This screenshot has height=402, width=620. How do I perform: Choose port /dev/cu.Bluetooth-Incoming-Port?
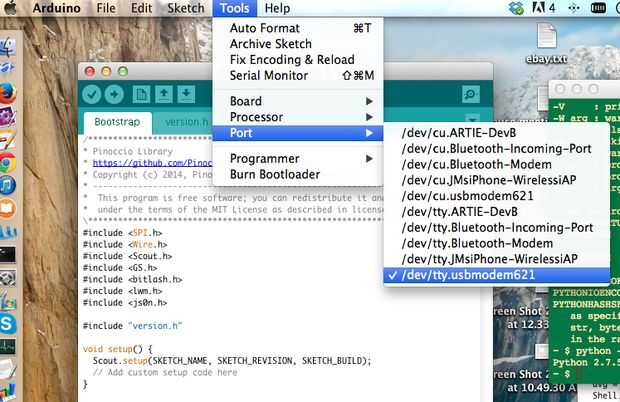(497, 149)
